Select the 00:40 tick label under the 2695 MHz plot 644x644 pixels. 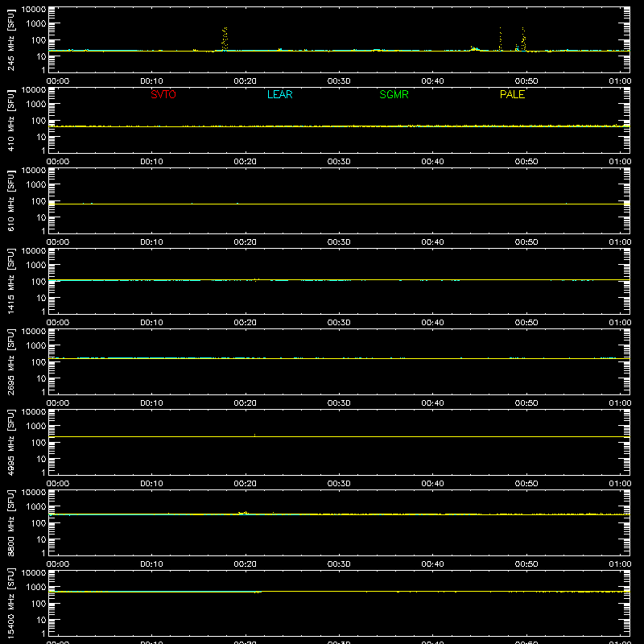(x=432, y=403)
